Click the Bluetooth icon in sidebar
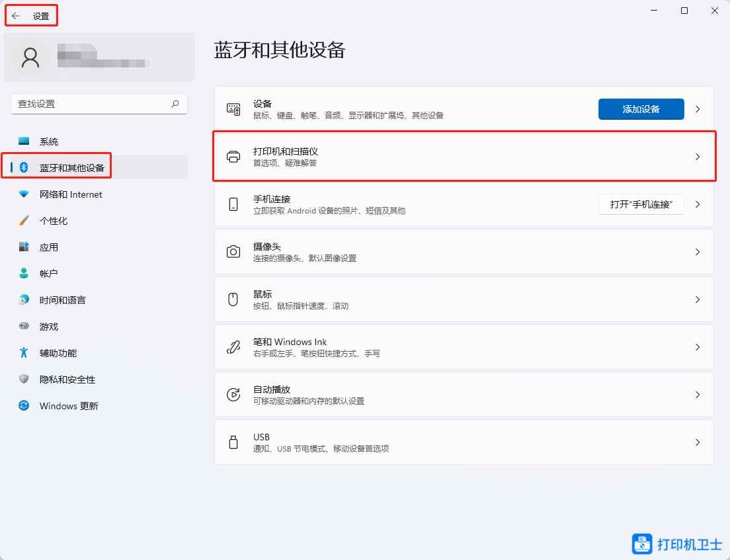The image size is (730, 560). (24, 167)
